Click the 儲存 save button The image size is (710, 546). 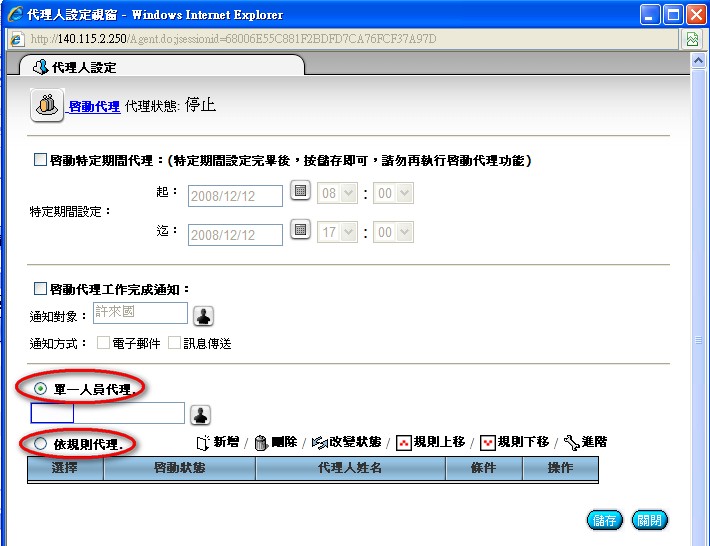point(604,520)
